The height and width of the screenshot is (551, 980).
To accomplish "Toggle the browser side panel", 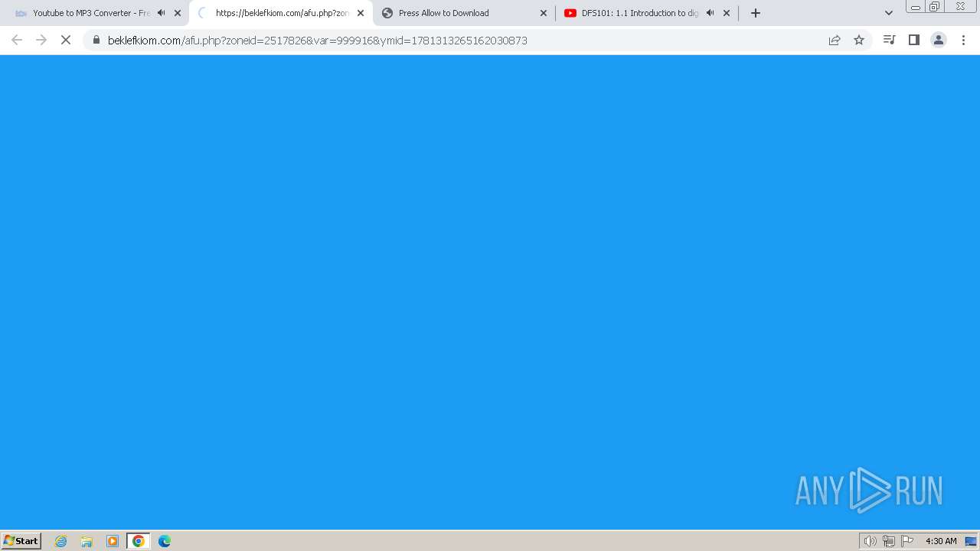I will 913,40.
